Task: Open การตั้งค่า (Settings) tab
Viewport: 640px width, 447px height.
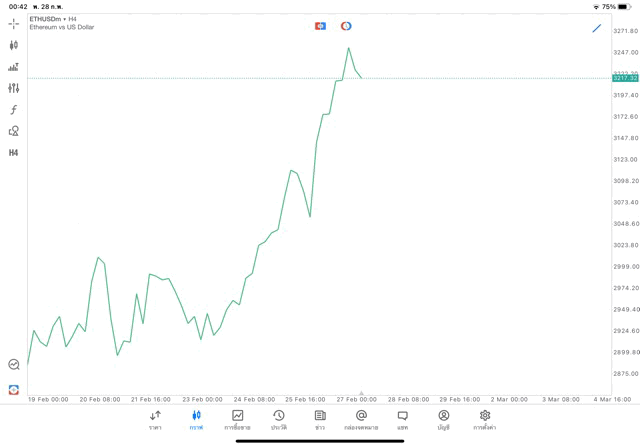Action: click(x=485, y=420)
